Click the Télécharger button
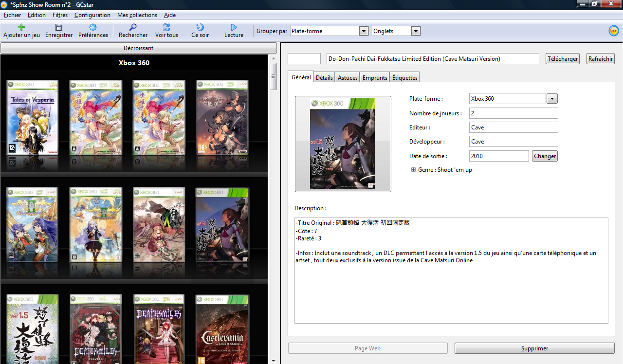Screen dimensions: 623x364 click(x=563, y=59)
